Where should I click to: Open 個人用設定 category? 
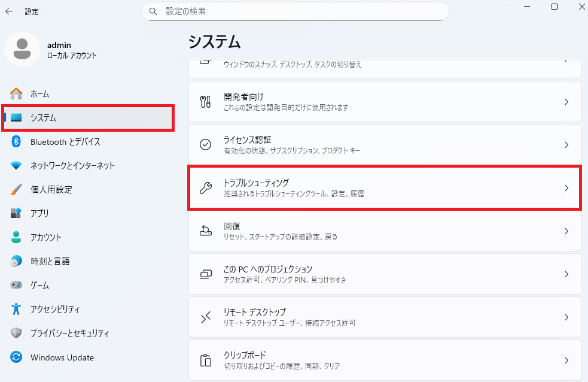pos(88,189)
